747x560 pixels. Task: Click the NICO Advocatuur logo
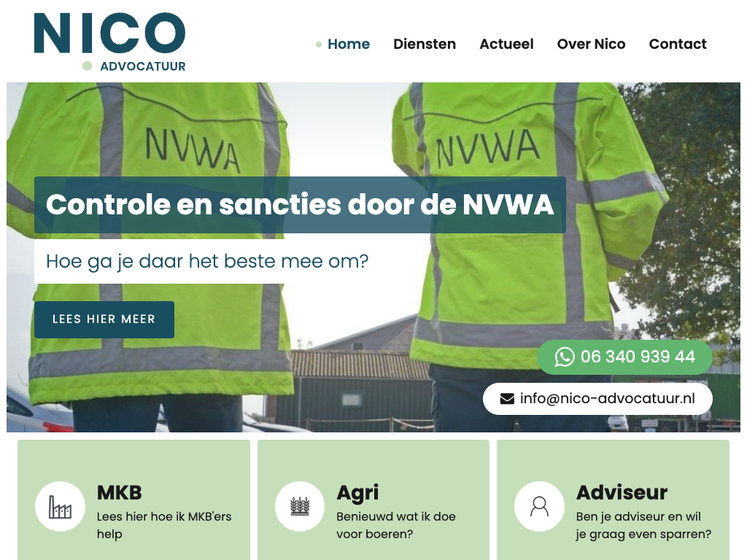[x=109, y=42]
